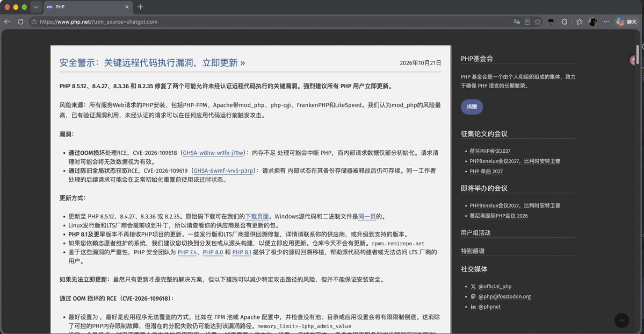The width and height of the screenshot is (644, 334).
Task: Open the PHP 单曲 2027 link
Action: click(x=486, y=171)
